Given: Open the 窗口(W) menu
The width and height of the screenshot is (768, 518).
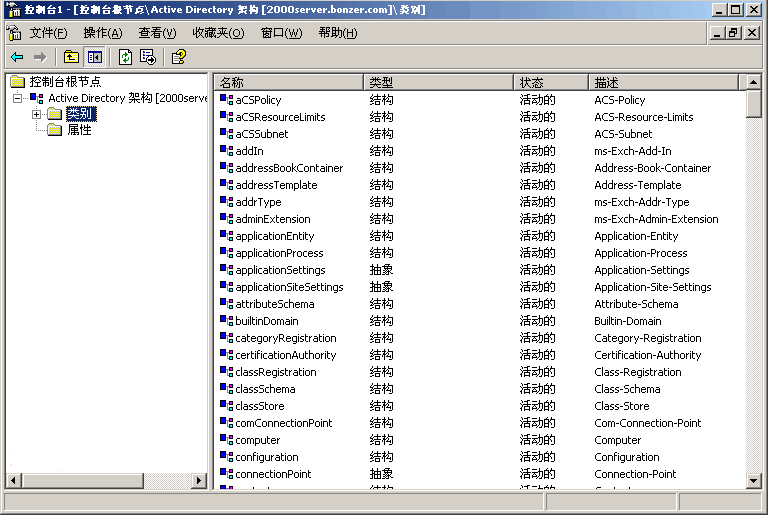Looking at the screenshot, I should (x=282, y=33).
